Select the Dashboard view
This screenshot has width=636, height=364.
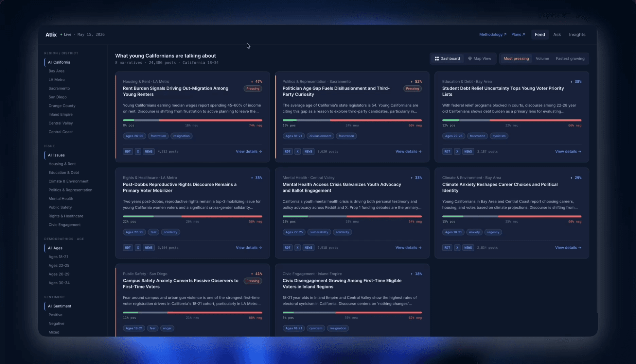pyautogui.click(x=447, y=58)
